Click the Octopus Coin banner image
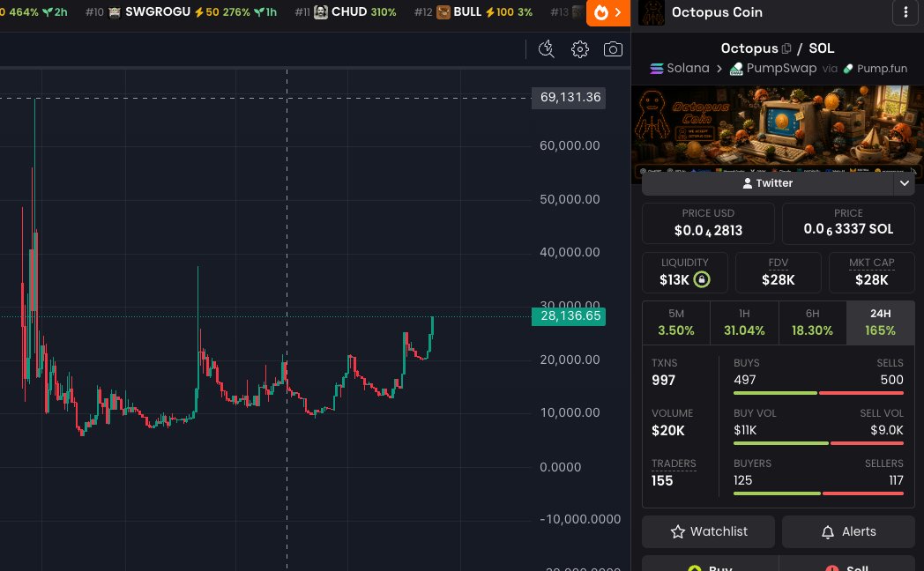This screenshot has width=924, height=571. (x=778, y=130)
